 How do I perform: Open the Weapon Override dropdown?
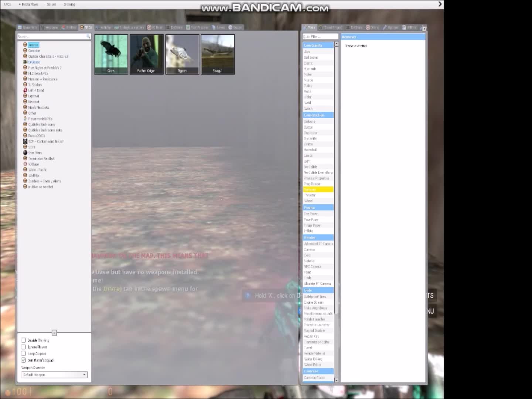point(54,375)
